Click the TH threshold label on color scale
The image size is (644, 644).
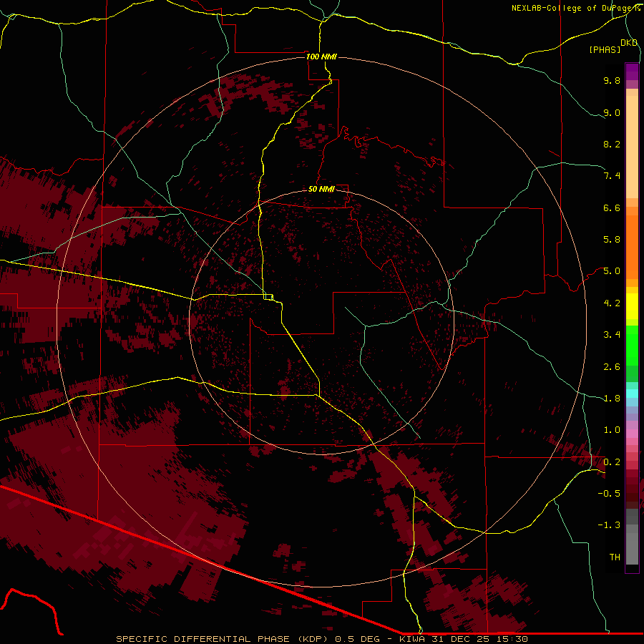[x=615, y=557]
